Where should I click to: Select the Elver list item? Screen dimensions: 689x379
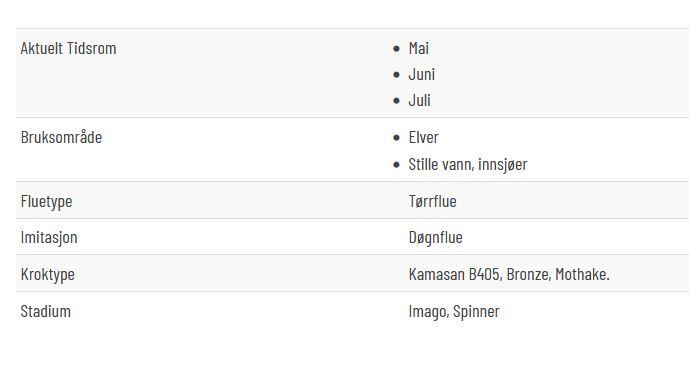tap(423, 137)
